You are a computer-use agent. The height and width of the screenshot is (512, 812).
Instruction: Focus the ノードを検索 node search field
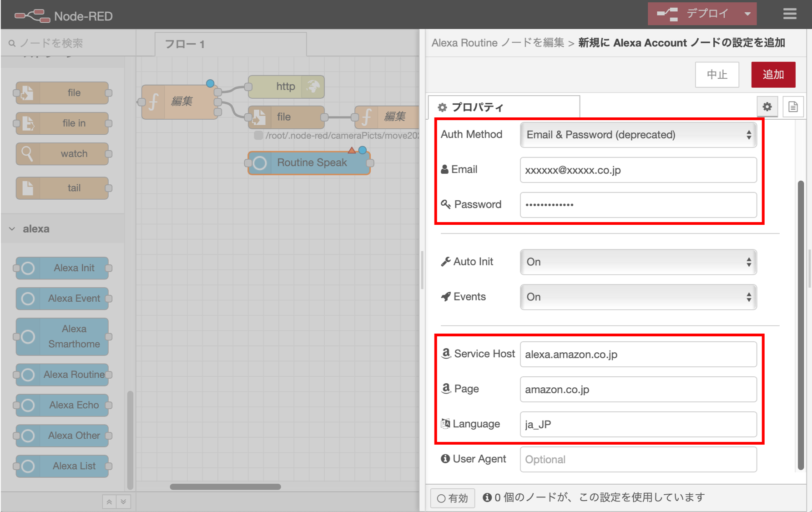click(68, 43)
